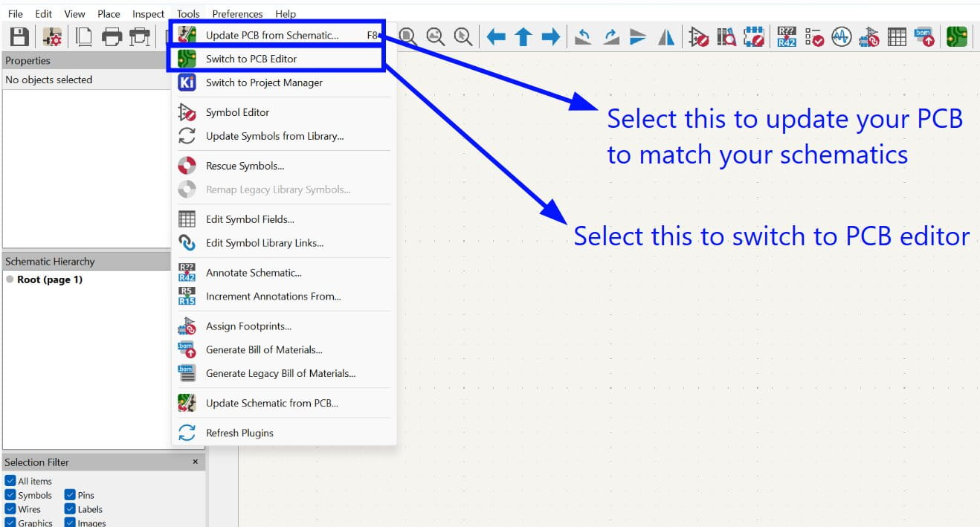Click green PCB Editor toolbar icon
Screen dimensions: 980x527
pos(957,36)
